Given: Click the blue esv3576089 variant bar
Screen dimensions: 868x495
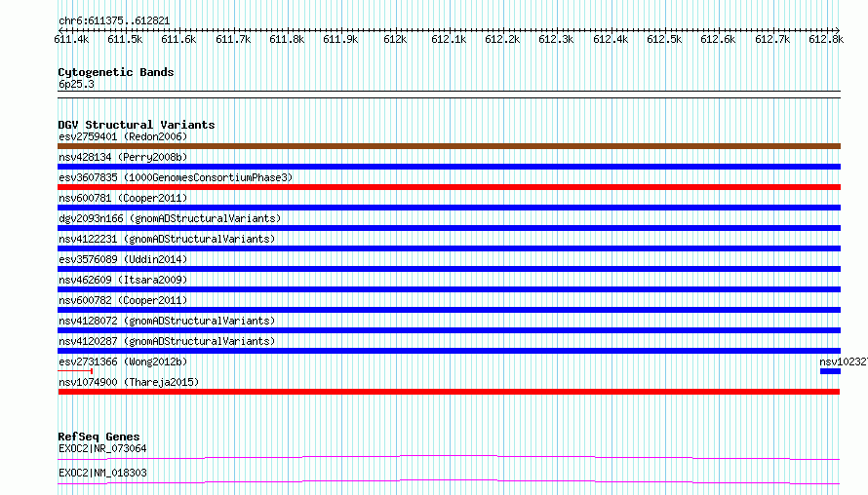Looking at the screenshot, I should click(449, 269).
